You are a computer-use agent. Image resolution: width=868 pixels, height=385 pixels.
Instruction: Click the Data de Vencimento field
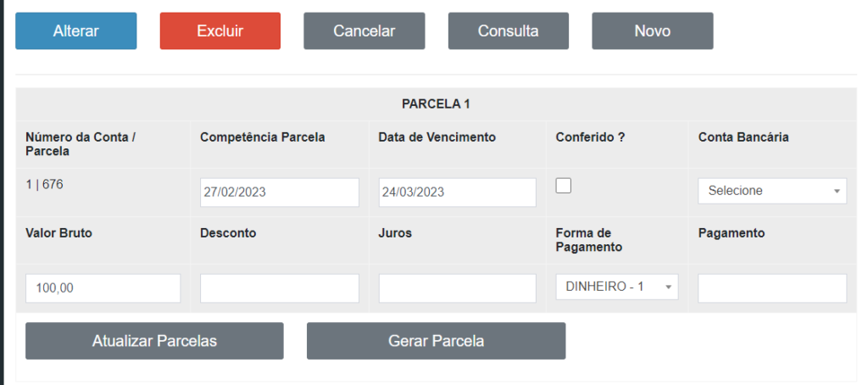coord(457,192)
